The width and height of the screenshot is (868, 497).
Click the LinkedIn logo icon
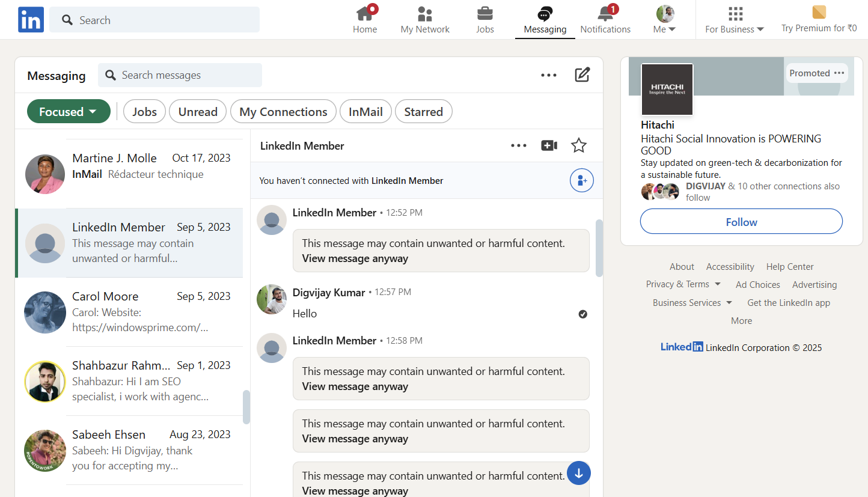point(31,20)
